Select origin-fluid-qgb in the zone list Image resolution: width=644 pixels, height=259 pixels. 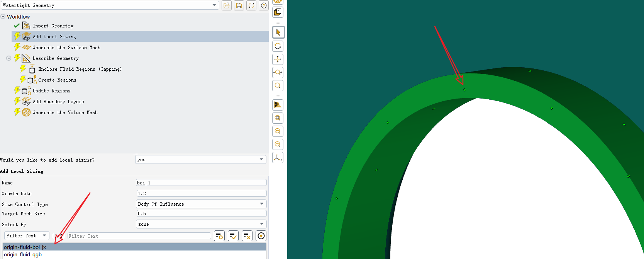click(x=23, y=255)
